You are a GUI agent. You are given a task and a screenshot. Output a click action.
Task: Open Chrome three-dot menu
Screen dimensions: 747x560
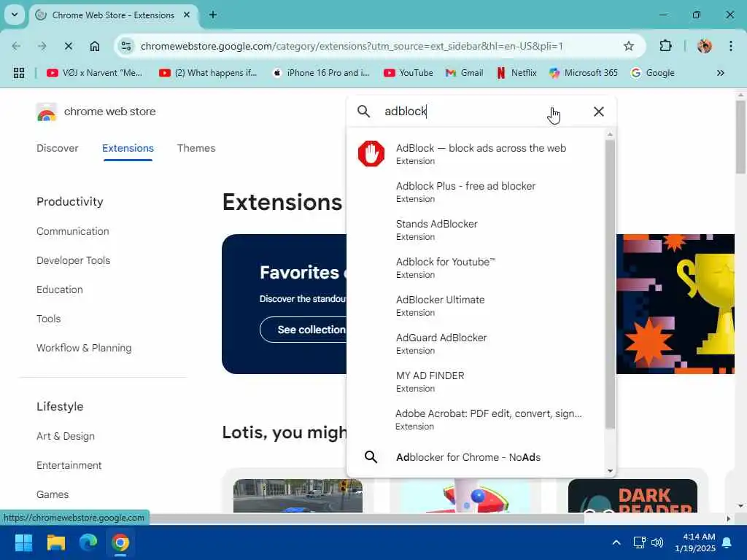coord(730,46)
